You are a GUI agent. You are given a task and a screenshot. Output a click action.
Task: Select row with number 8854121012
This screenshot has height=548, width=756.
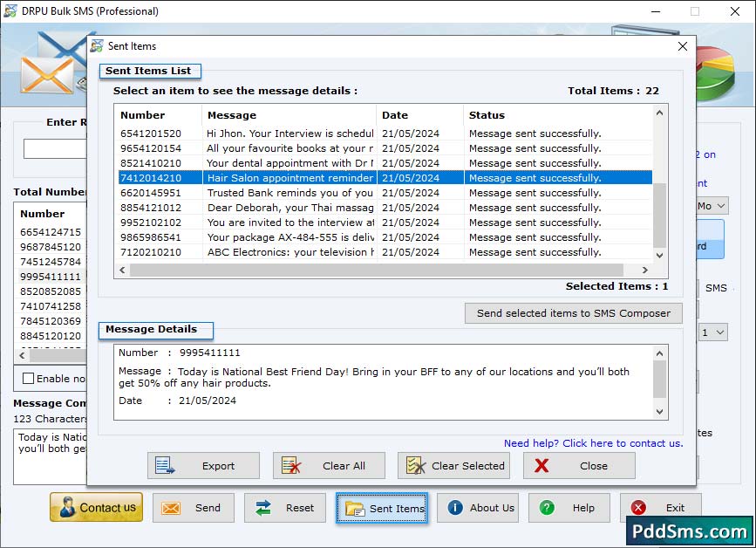(385, 208)
